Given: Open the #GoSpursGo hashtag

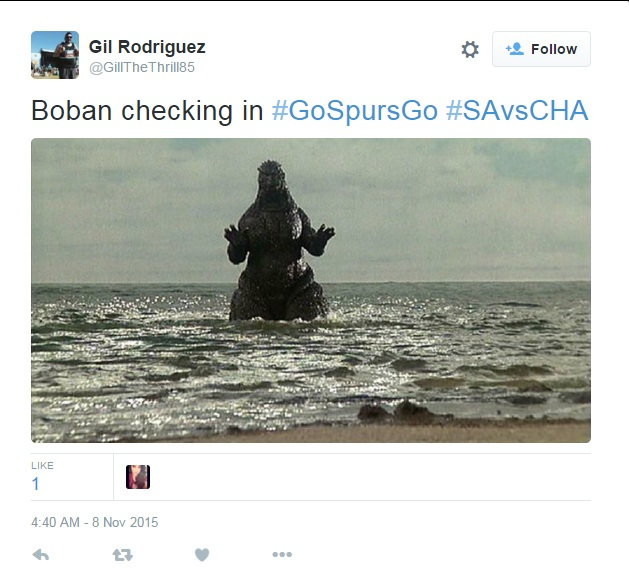Looking at the screenshot, I should (x=355, y=110).
